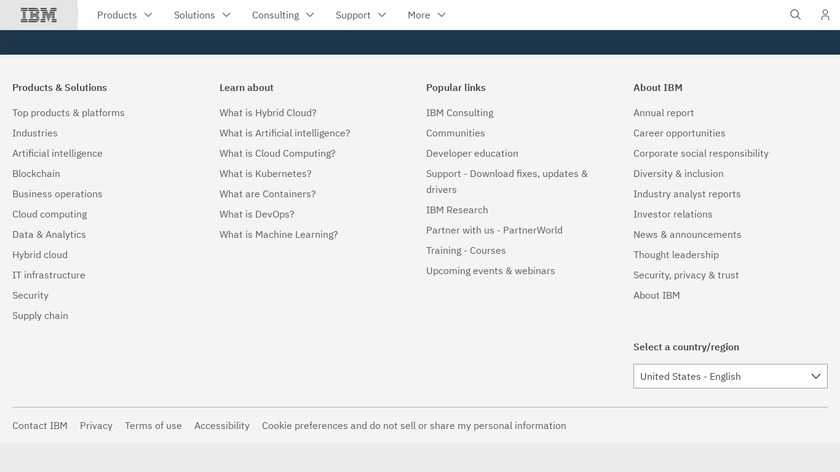840x472 pixels.
Task: Open the Artificial intelligence link
Action: coord(57,153)
